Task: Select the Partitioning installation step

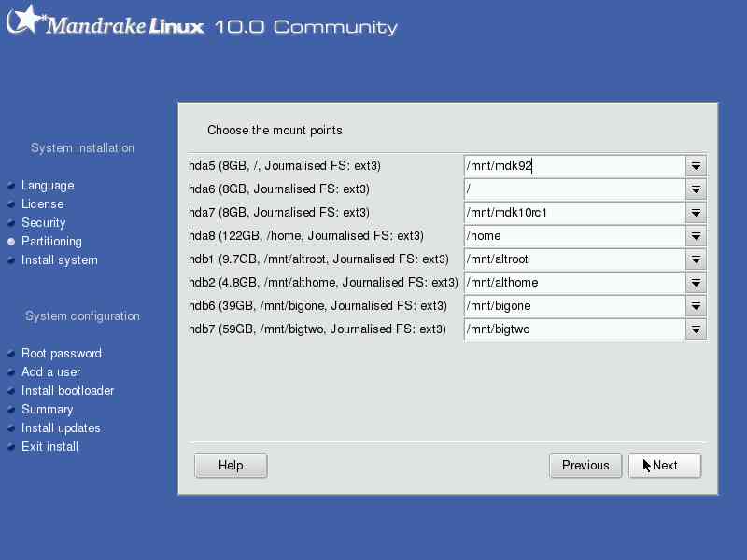Action: pos(51,242)
